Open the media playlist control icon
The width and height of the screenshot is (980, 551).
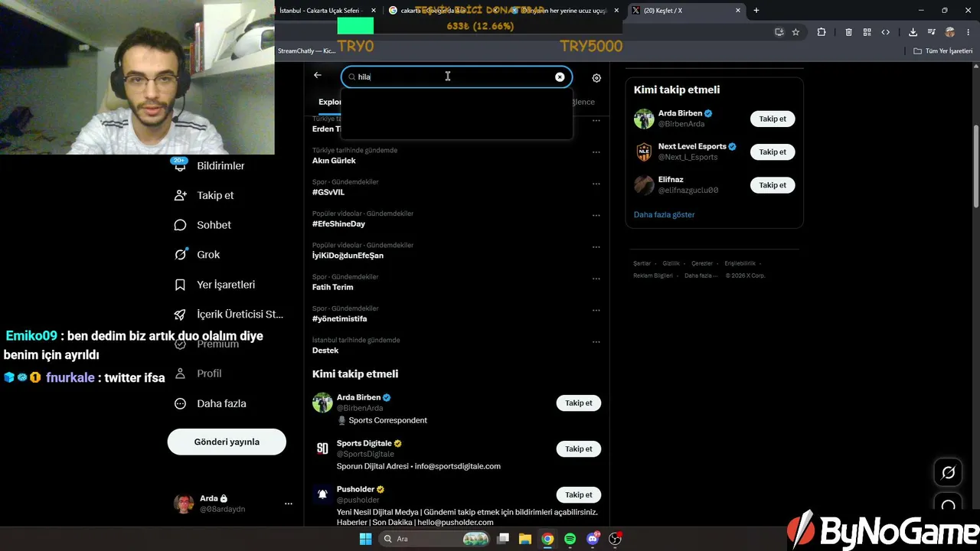932,32
